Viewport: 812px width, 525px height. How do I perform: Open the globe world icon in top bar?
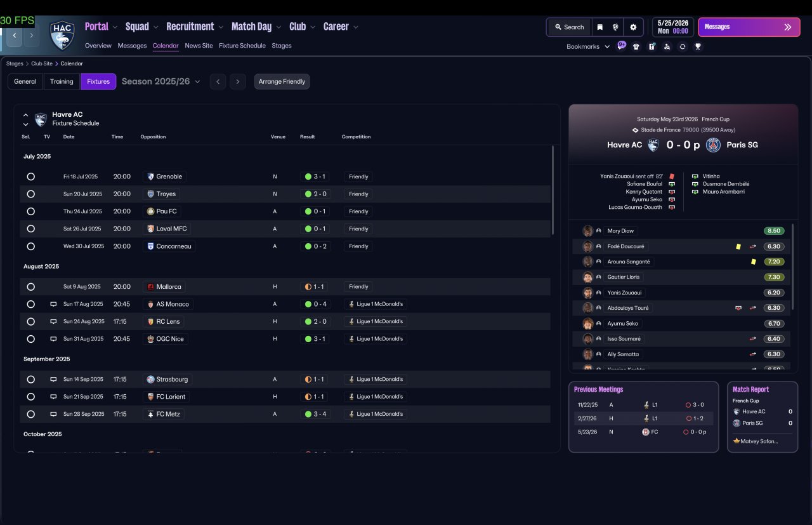615,27
